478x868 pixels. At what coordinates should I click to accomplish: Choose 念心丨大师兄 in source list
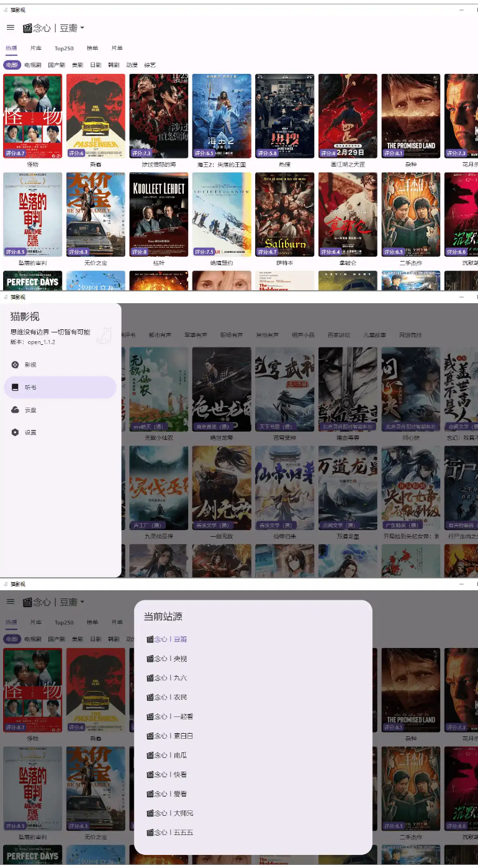pos(169,813)
